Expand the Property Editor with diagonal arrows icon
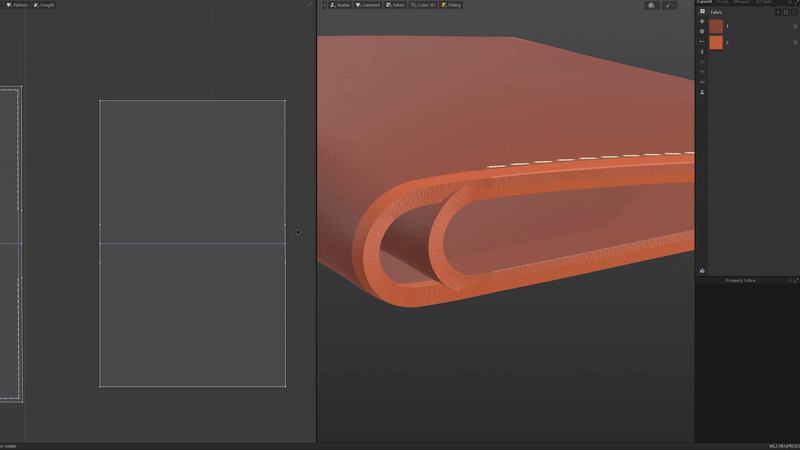The image size is (800, 450). click(796, 281)
